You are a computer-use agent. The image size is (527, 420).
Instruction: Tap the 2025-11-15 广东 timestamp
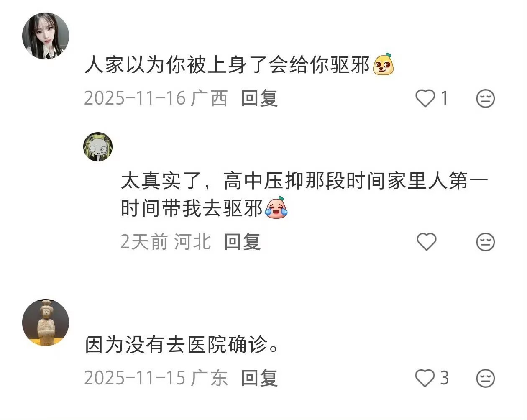click(x=156, y=378)
